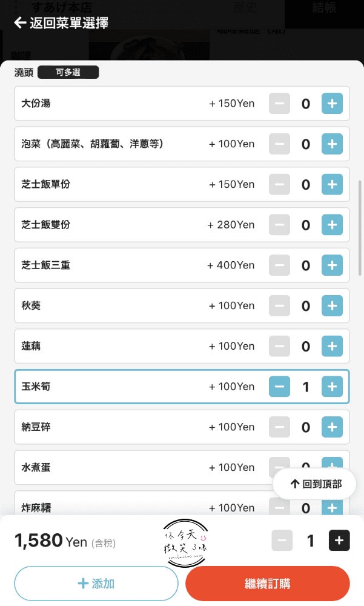Add 芝士飯單份 using its plus button
The width and height of the screenshot is (364, 606).
(x=332, y=184)
